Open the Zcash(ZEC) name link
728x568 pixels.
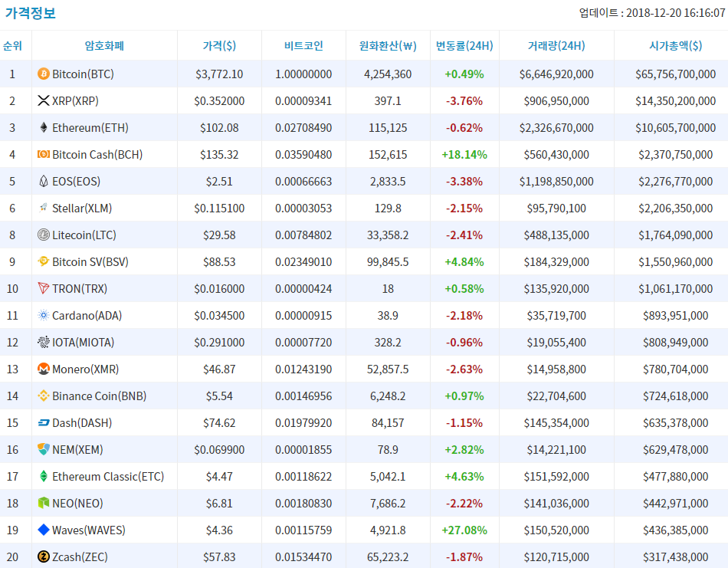click(x=80, y=557)
